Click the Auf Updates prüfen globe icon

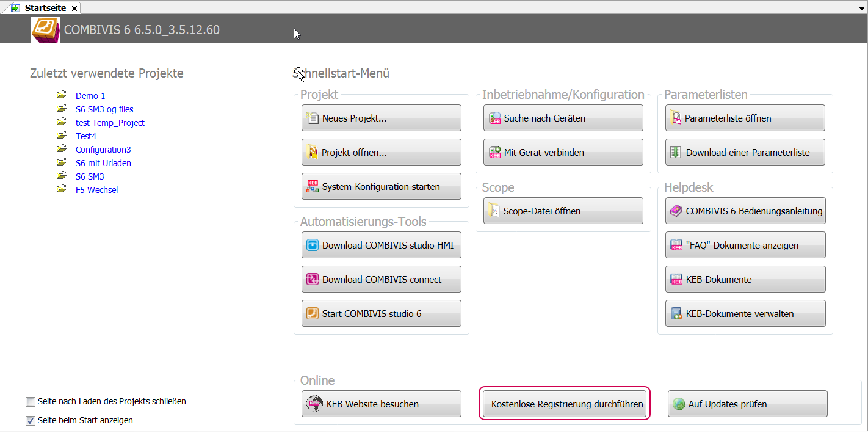(x=679, y=404)
